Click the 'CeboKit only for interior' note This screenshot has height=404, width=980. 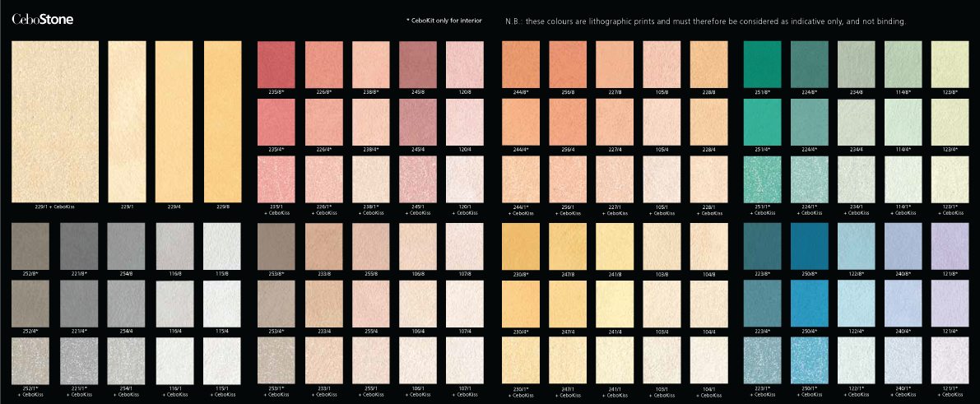point(444,21)
